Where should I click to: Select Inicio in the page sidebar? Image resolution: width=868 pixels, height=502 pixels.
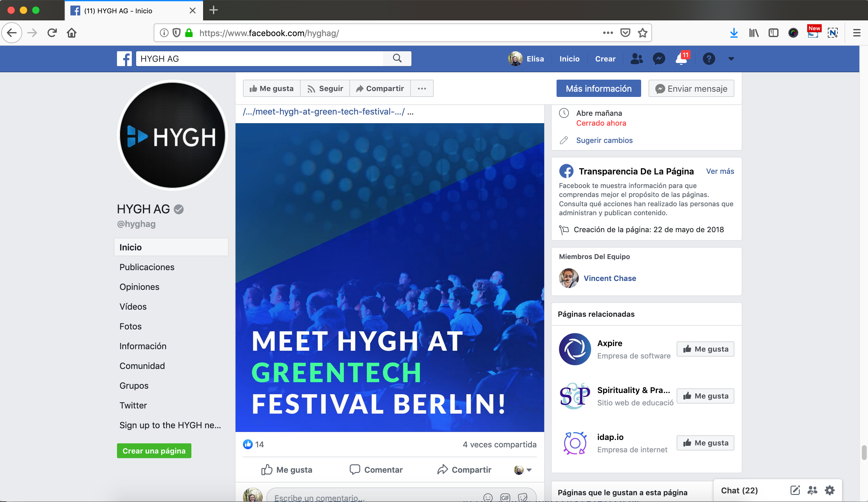171,247
